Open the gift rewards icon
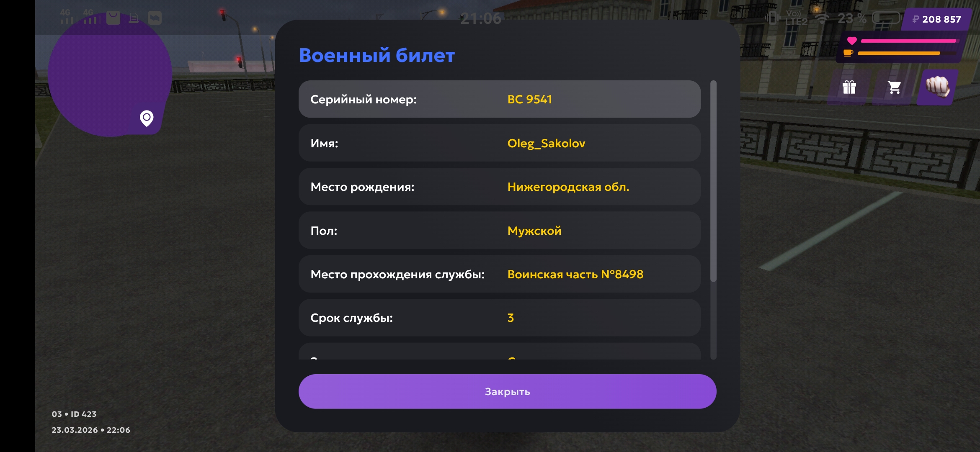Image resolution: width=980 pixels, height=452 pixels. click(x=849, y=87)
